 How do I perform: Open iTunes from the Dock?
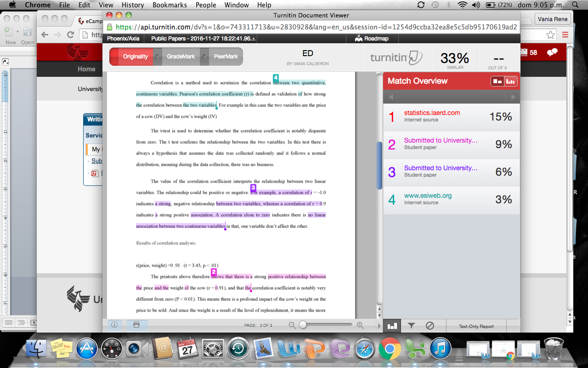[x=441, y=349]
